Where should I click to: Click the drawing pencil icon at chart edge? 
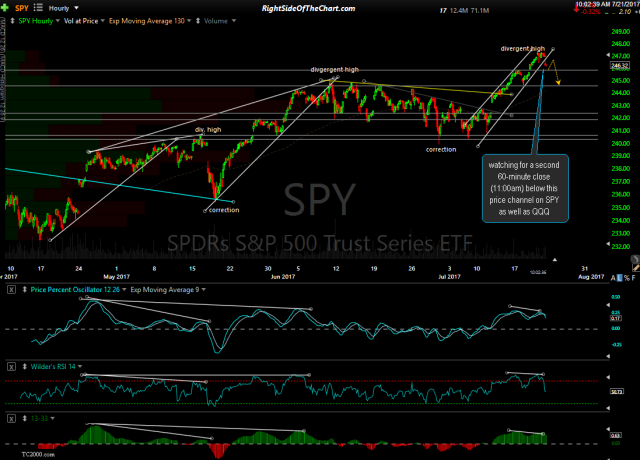click(x=636, y=267)
